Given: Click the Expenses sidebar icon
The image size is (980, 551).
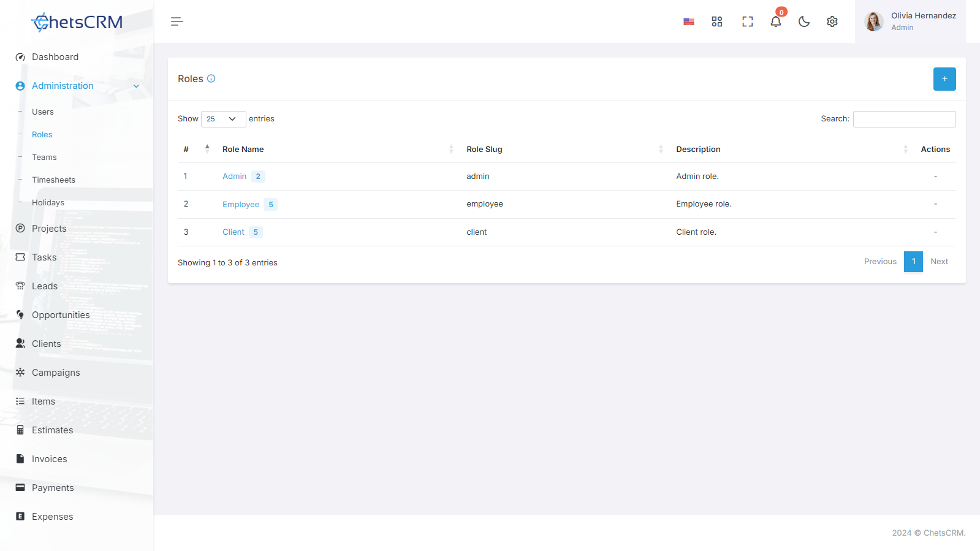Looking at the screenshot, I should tap(20, 516).
